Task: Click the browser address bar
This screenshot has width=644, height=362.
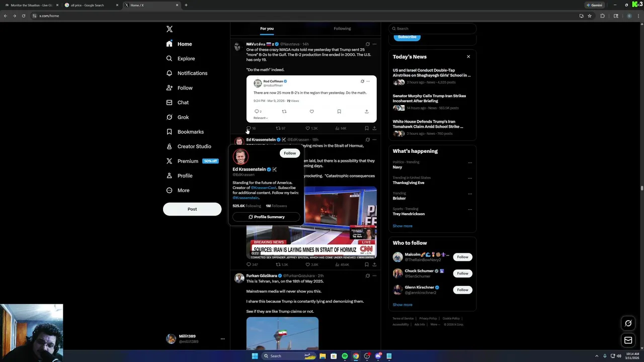Action: [x=302, y=16]
